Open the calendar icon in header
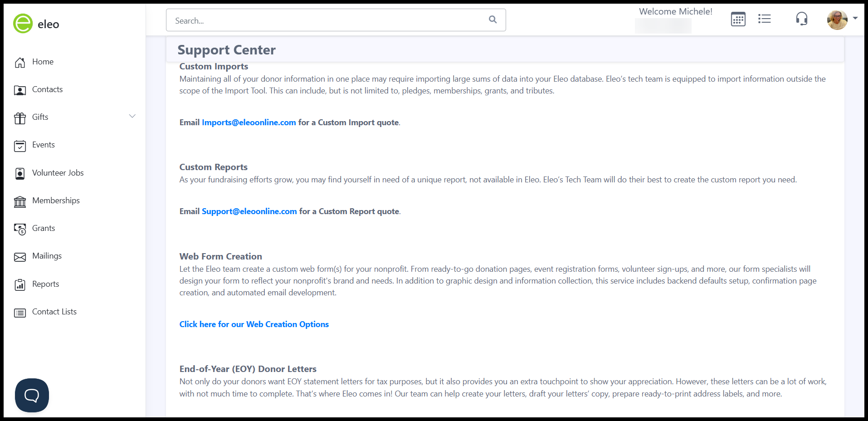 tap(738, 19)
